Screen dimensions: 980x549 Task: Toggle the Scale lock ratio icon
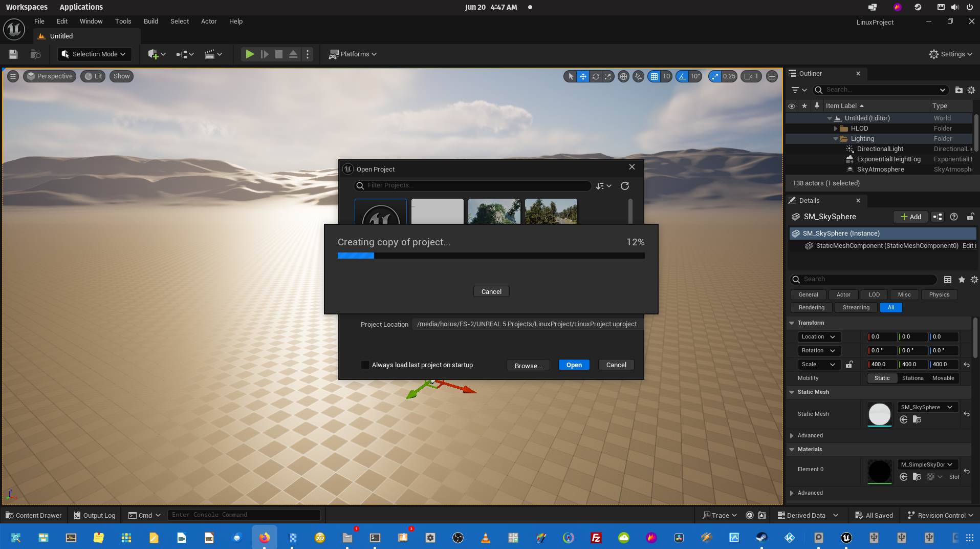click(849, 365)
